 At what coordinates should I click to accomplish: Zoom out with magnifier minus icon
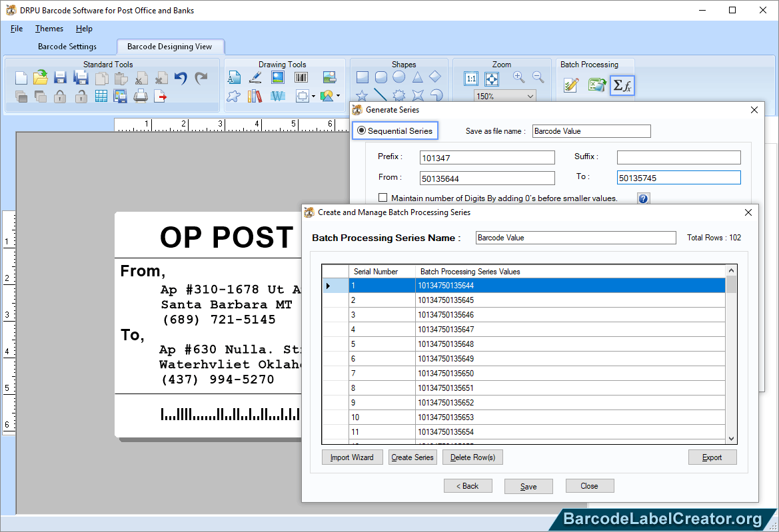coord(538,77)
